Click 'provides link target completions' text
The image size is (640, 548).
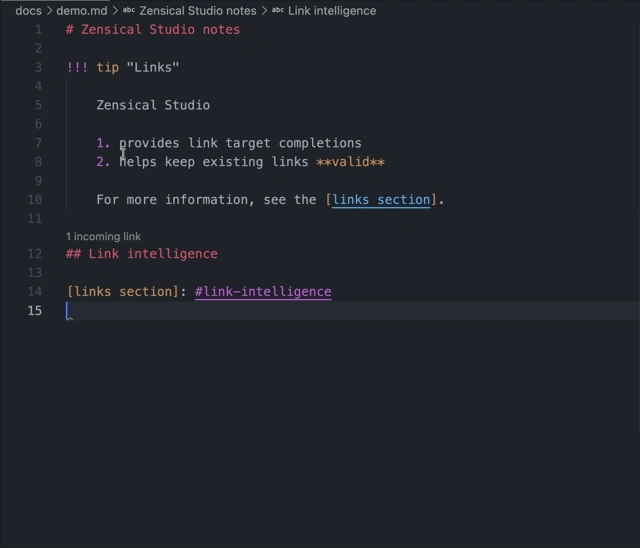240,143
